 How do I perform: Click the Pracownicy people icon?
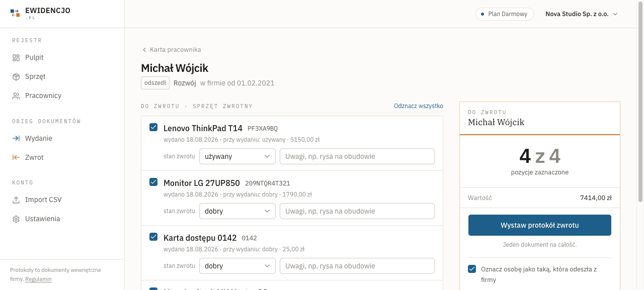(x=16, y=96)
